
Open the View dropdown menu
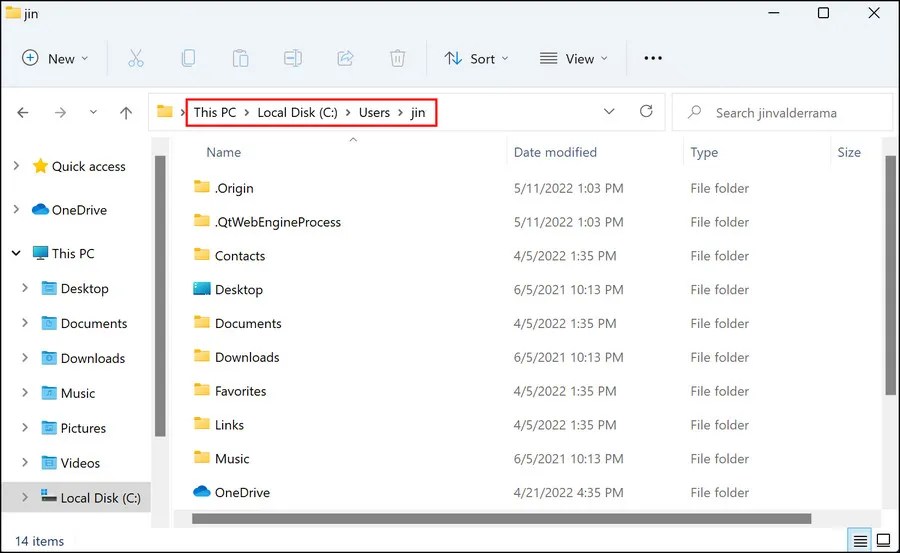(573, 58)
